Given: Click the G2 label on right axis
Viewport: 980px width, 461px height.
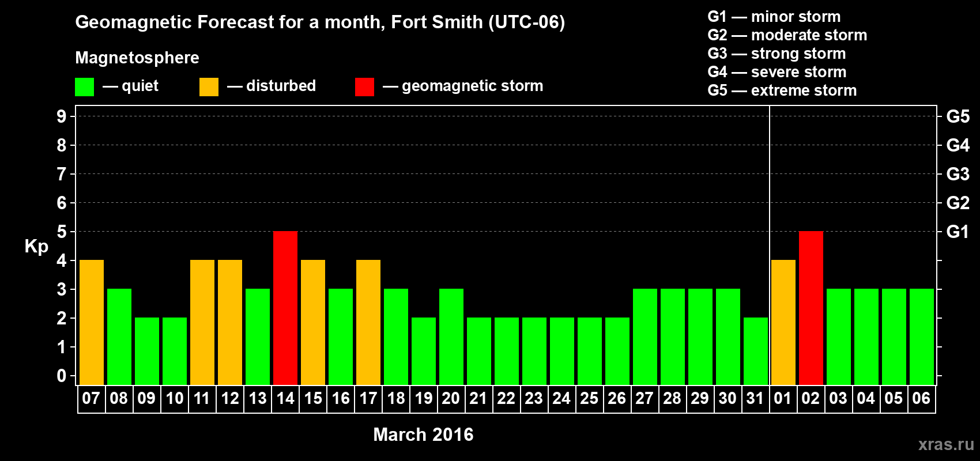Looking at the screenshot, I should 958,203.
